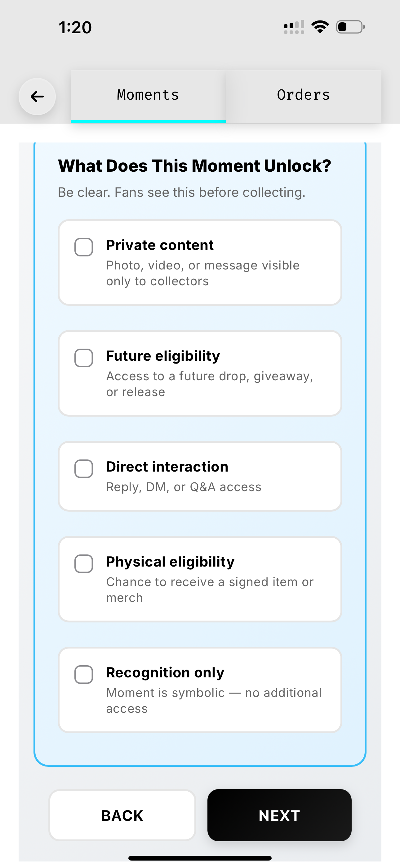Image resolution: width=400 pixels, height=868 pixels.
Task: Tap the Physical eligibility merch description
Action: coord(209,590)
